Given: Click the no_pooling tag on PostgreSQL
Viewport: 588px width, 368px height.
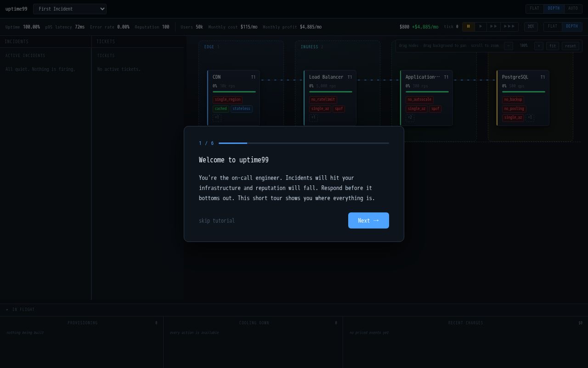Looking at the screenshot, I should pos(514,109).
